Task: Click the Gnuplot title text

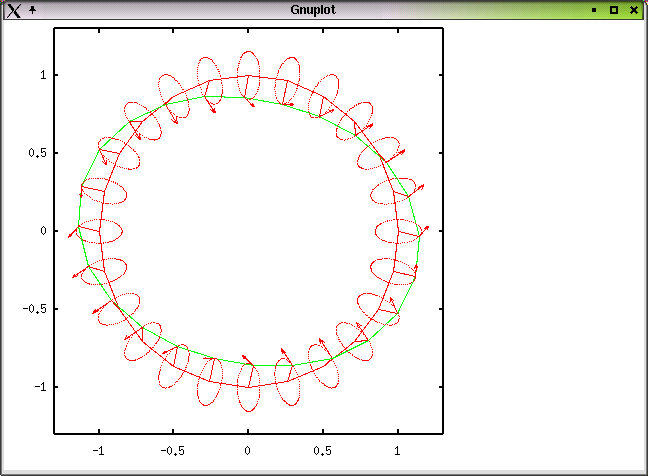Action: (311, 9)
